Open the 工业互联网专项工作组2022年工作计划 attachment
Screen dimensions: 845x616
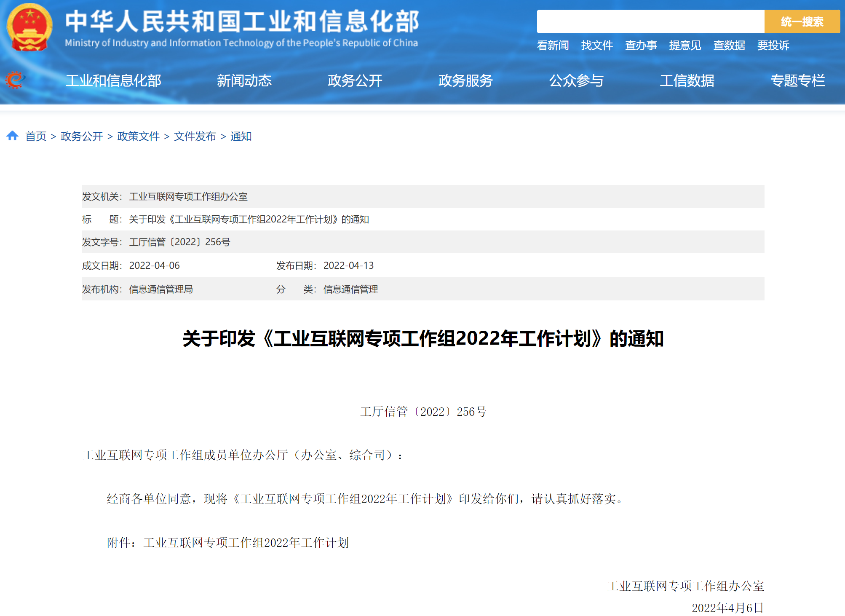246,543
